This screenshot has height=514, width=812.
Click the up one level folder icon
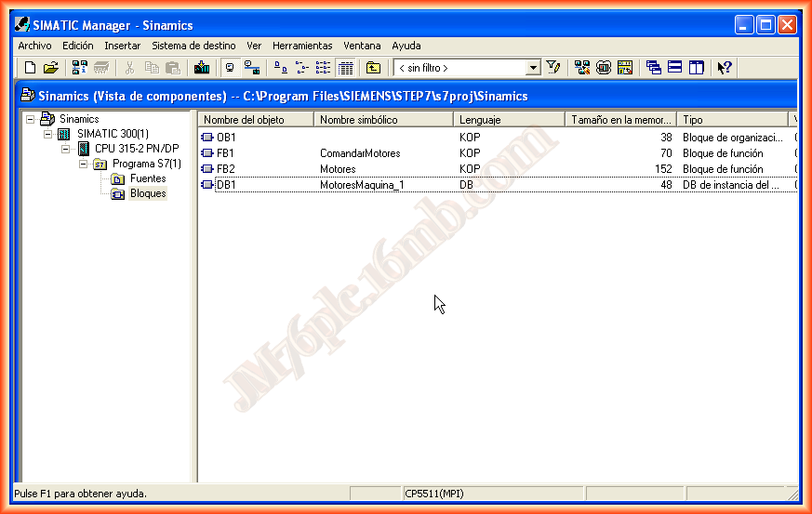point(373,68)
